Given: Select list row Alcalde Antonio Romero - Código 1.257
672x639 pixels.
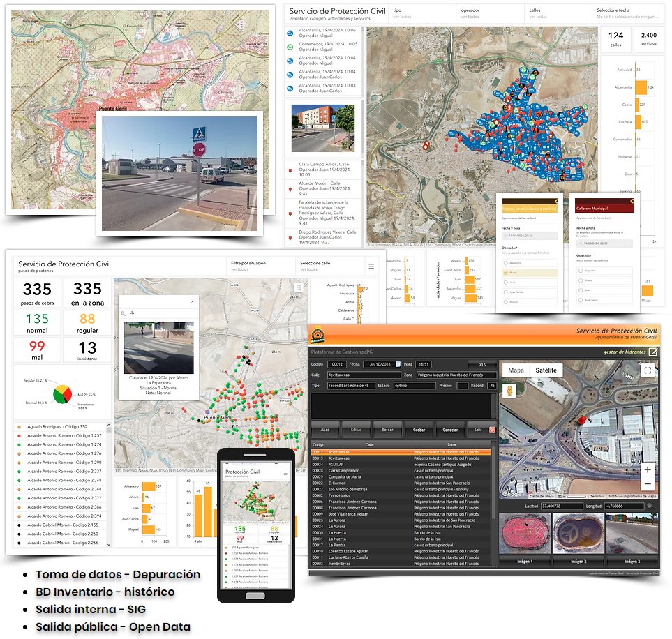Looking at the screenshot, I should pos(61,435).
